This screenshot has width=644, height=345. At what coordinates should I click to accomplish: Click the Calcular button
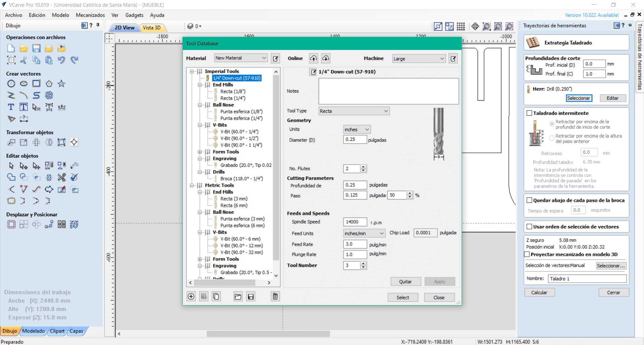(539, 293)
